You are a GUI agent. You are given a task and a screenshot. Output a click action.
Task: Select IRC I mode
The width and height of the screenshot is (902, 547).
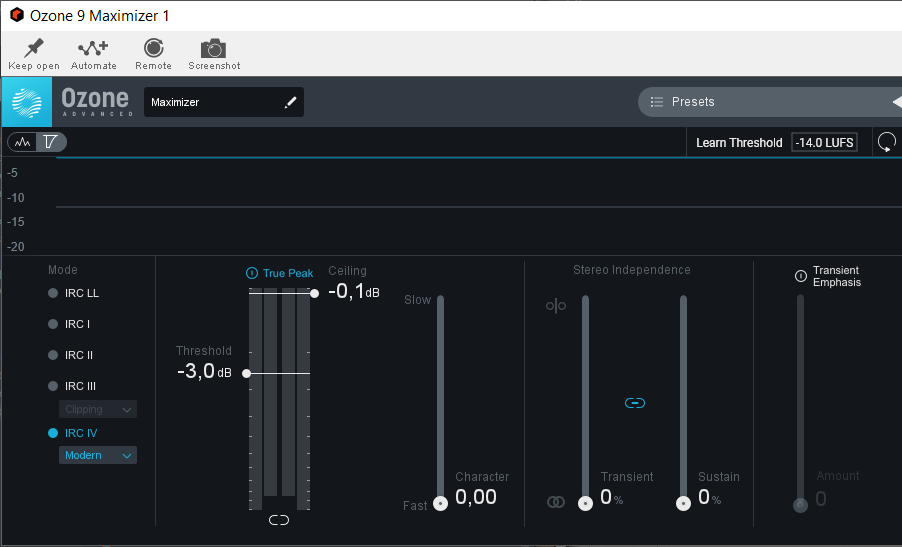click(x=69, y=324)
